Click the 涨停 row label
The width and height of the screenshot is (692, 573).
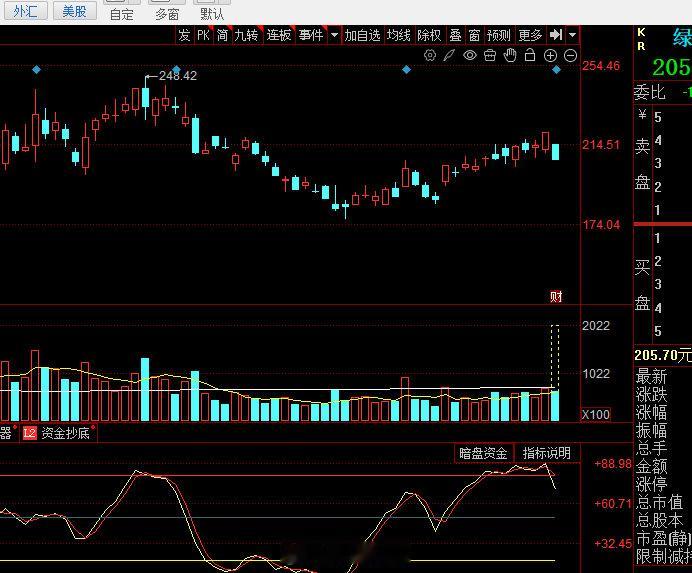click(x=651, y=484)
